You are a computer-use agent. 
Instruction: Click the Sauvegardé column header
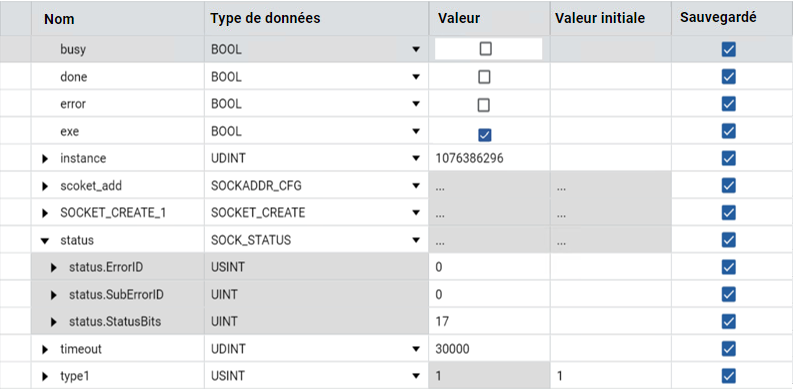coord(718,17)
